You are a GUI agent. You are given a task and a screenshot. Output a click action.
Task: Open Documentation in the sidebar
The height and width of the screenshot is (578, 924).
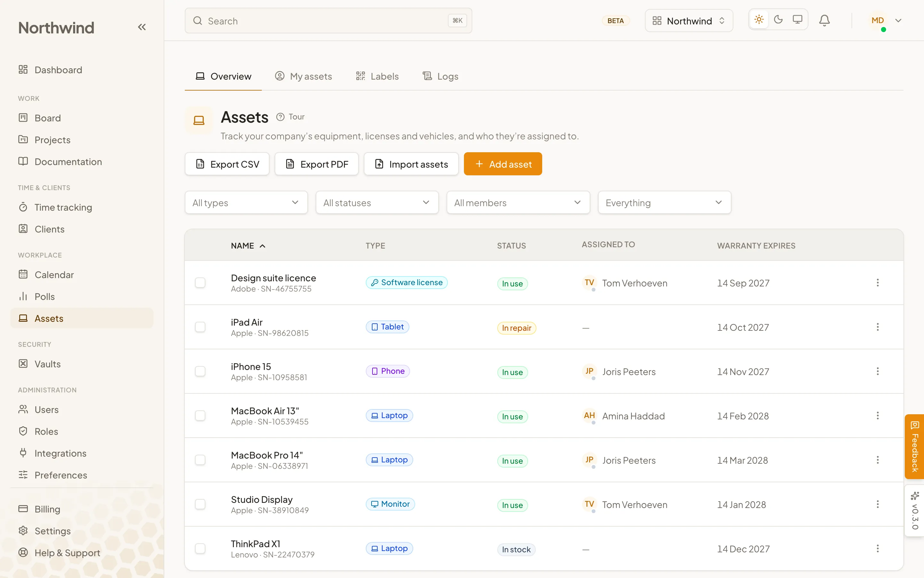[x=82, y=162]
